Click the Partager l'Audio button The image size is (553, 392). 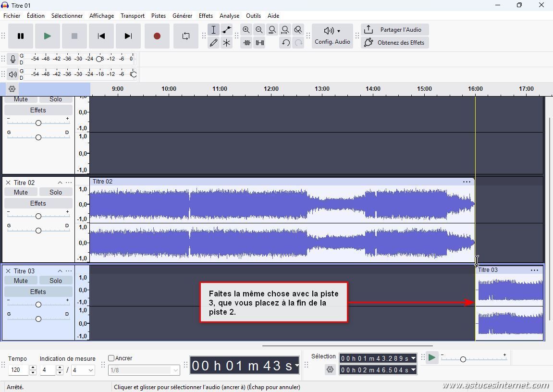click(394, 30)
